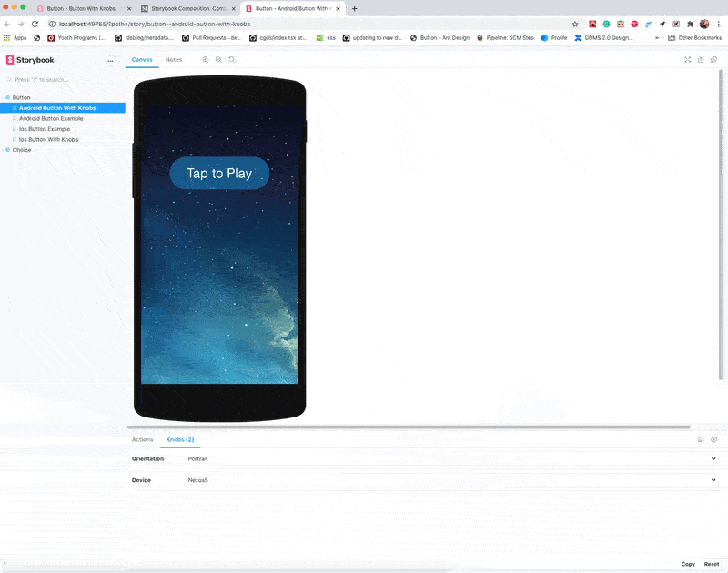Go forward in browser history

click(x=21, y=25)
